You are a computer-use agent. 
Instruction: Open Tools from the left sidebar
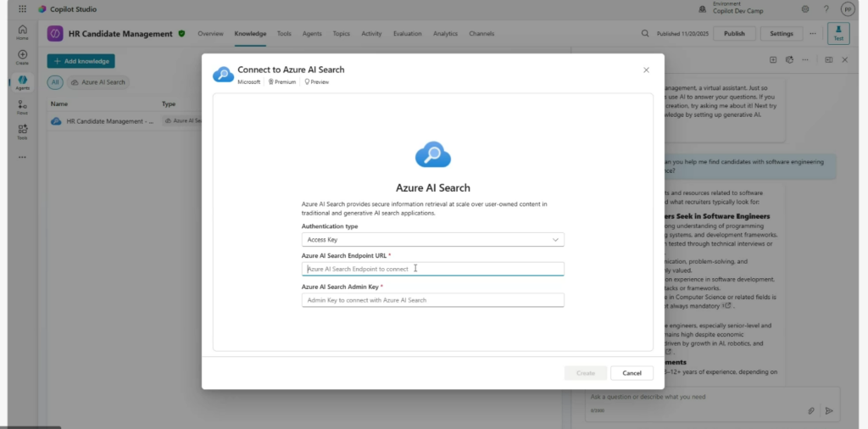[x=22, y=131]
